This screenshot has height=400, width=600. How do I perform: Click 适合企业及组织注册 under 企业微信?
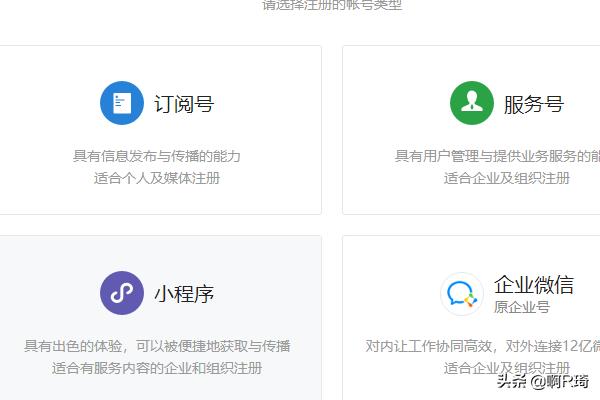(x=506, y=368)
